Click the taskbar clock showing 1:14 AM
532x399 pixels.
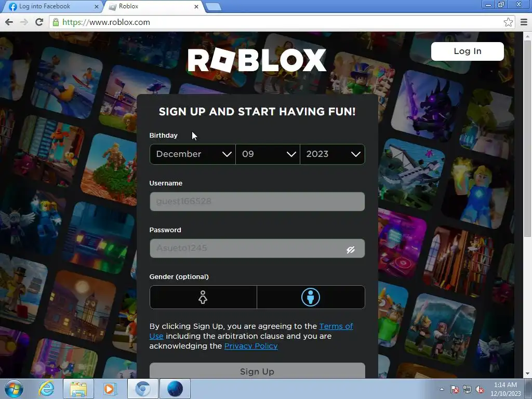[505, 389]
